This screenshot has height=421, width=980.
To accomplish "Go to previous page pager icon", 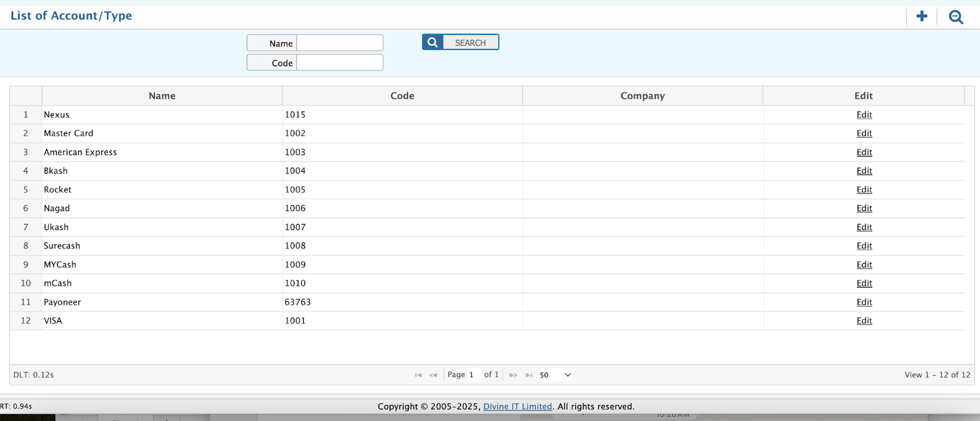I will pyautogui.click(x=433, y=375).
